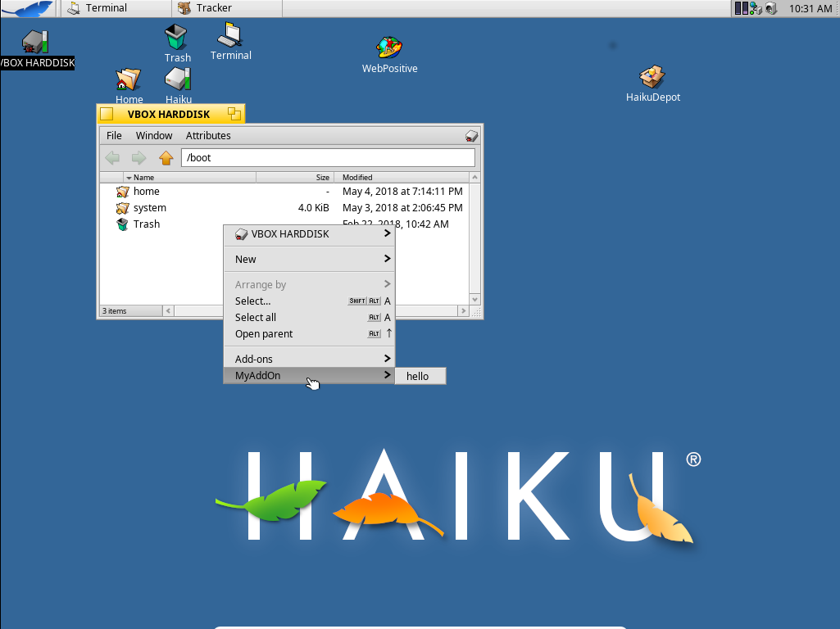
Task: Click the May 3, 2018 at 2:06:45 PM date
Action: point(402,208)
